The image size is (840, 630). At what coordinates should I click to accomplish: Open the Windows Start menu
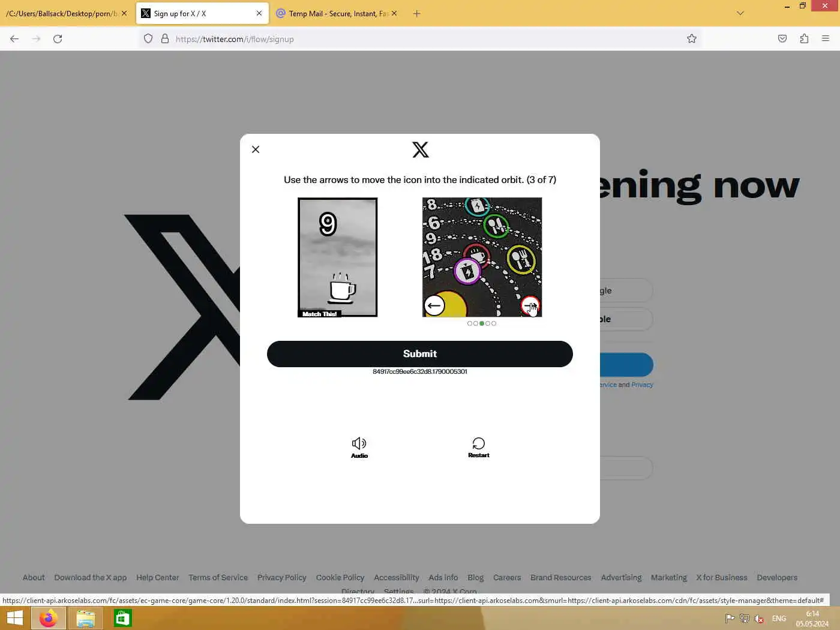pos(14,618)
